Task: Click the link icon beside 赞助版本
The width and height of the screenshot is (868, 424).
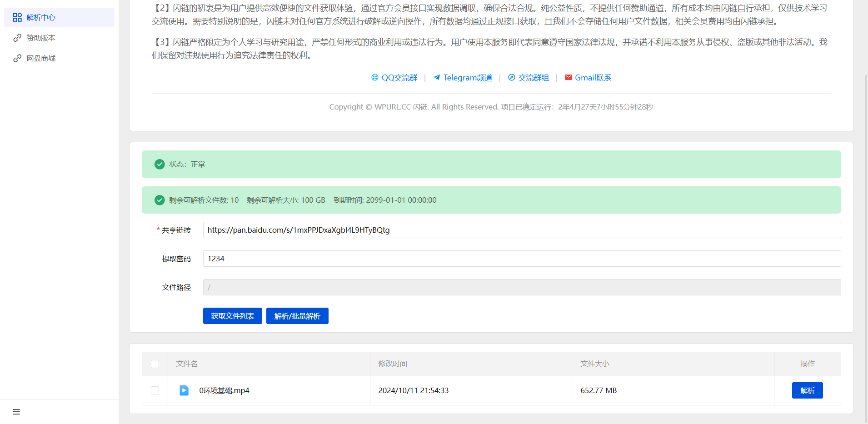Action: [17, 38]
